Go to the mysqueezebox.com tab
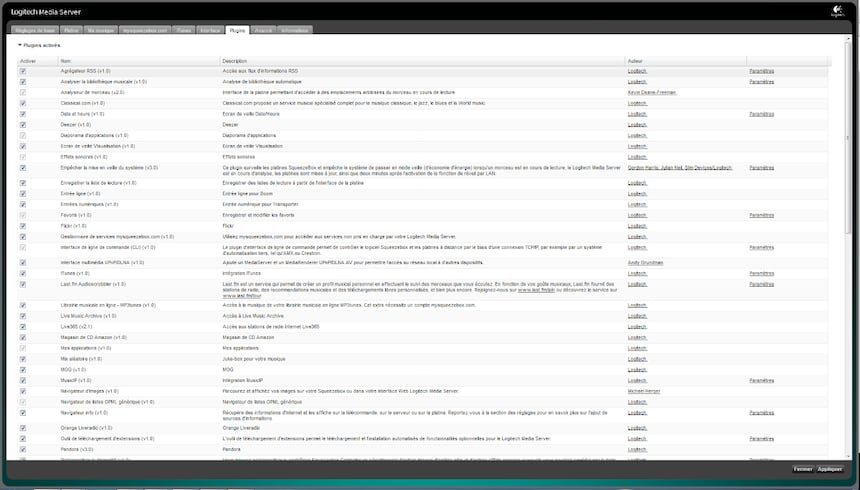The image size is (860, 490). [145, 30]
